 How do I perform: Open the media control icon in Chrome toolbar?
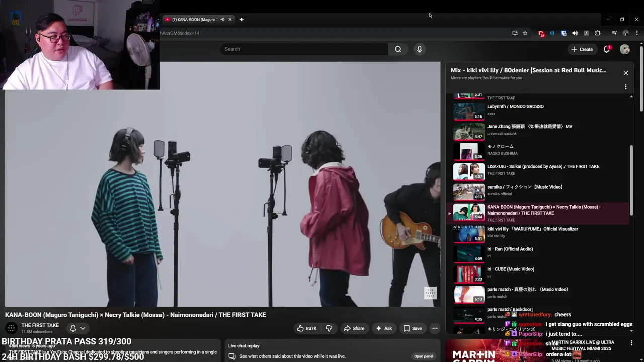614,33
